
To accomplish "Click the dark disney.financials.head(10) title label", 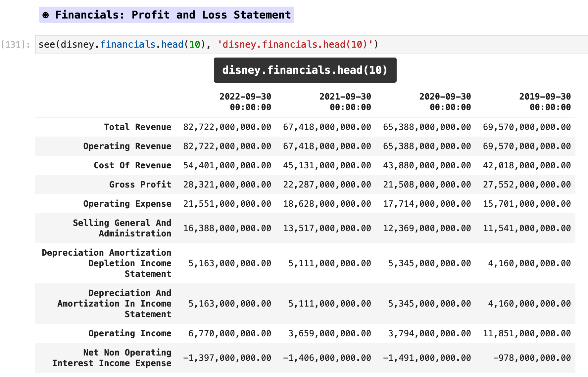I will pos(305,70).
